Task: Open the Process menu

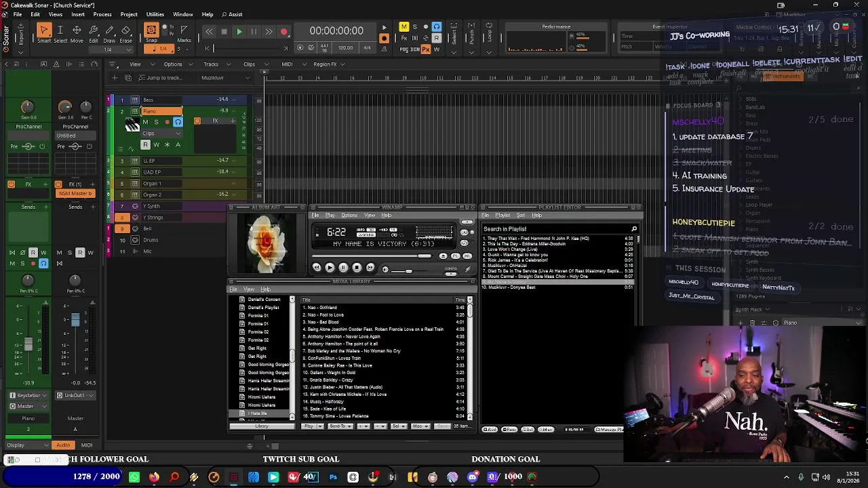Action: pos(102,14)
